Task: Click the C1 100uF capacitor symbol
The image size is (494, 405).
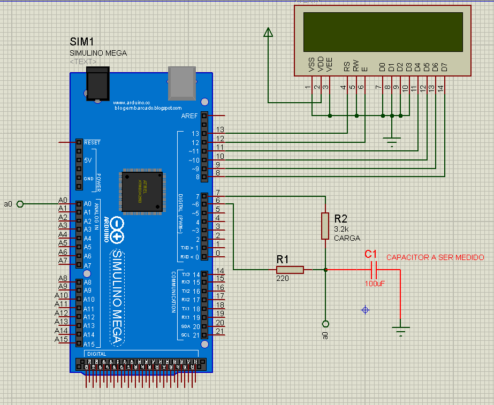Action: [374, 270]
